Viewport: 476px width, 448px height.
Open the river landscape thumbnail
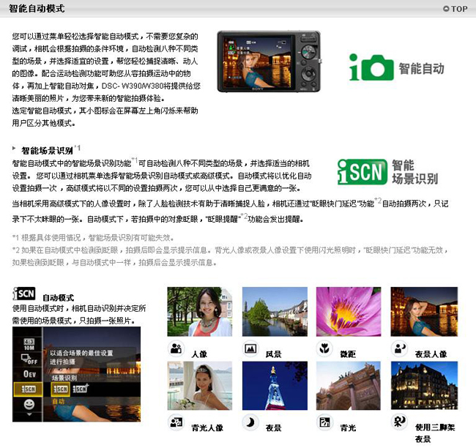tap(275, 311)
